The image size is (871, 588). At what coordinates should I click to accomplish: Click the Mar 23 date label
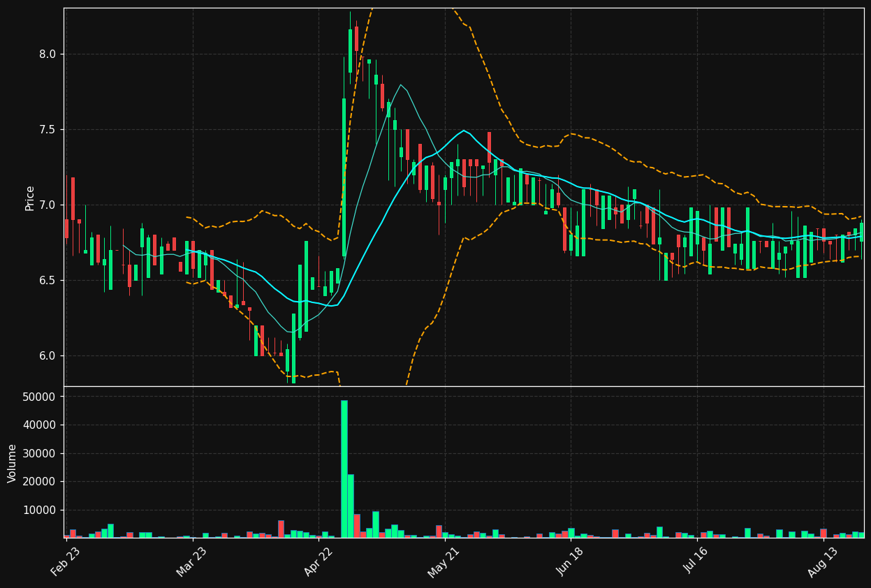(191, 561)
